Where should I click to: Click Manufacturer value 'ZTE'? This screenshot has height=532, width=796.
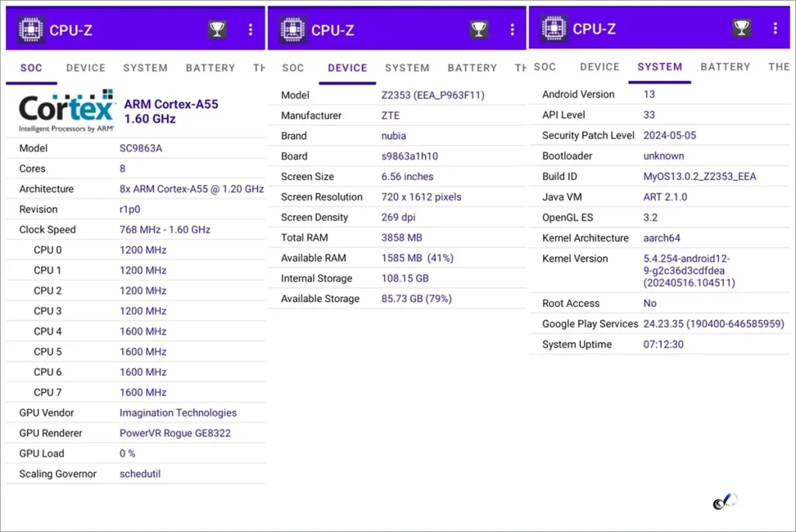[390, 116]
